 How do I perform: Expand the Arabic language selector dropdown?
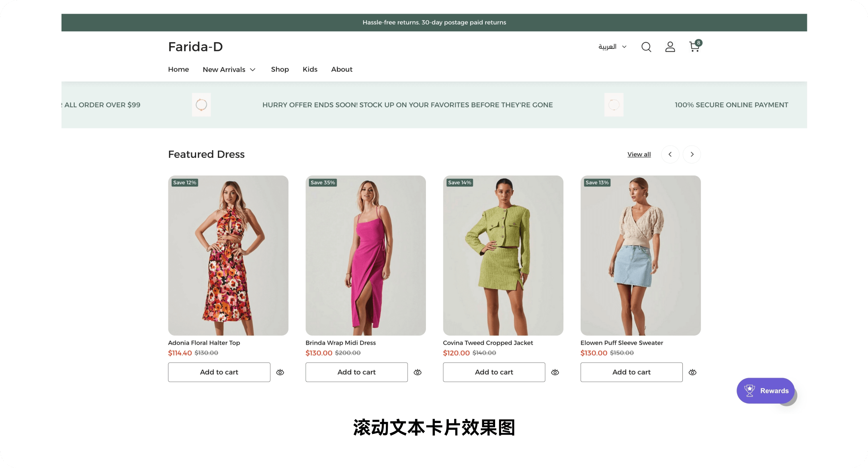tap(612, 47)
